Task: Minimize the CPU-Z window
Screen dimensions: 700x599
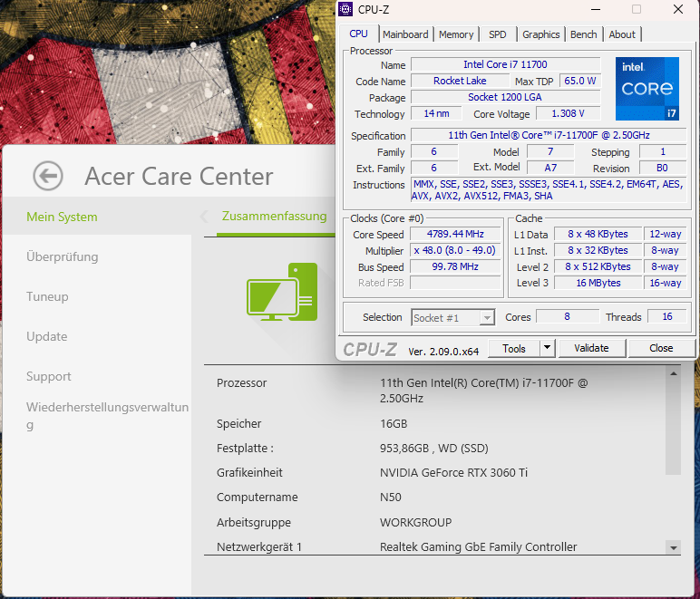Action: (596, 9)
